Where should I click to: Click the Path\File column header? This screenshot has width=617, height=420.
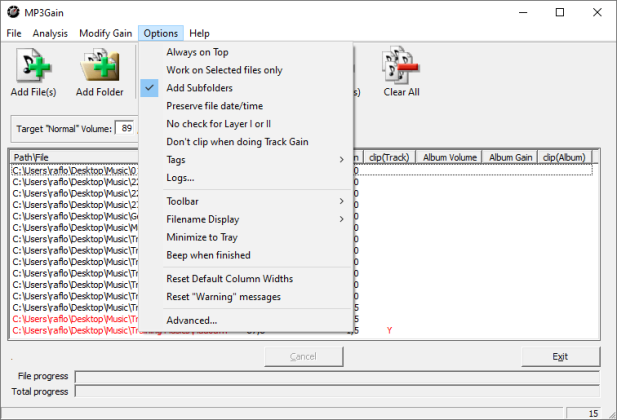coord(75,157)
